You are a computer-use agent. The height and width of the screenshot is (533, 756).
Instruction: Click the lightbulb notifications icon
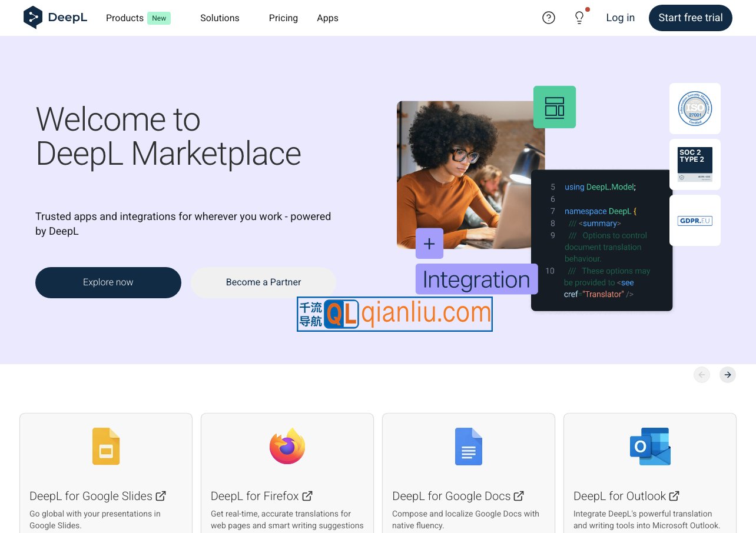(x=579, y=18)
